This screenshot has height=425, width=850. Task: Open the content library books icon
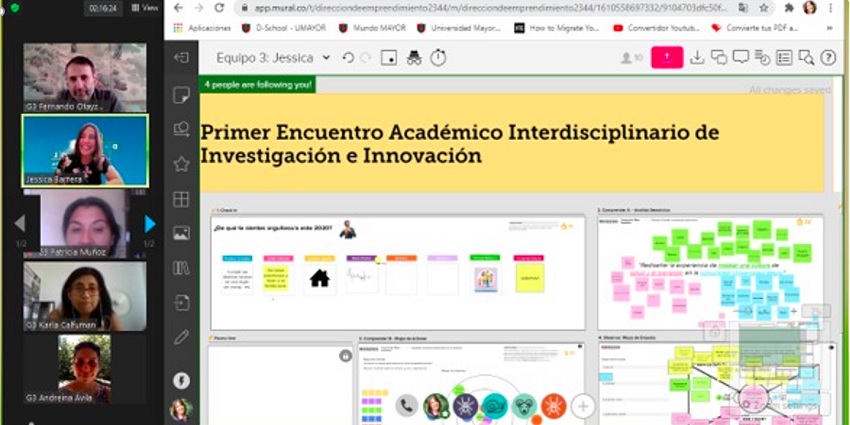click(181, 268)
